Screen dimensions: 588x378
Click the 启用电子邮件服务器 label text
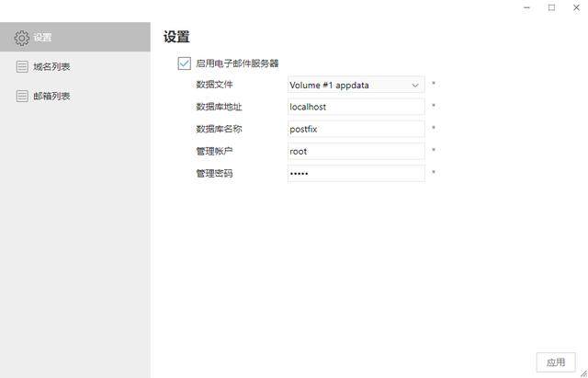pos(237,63)
